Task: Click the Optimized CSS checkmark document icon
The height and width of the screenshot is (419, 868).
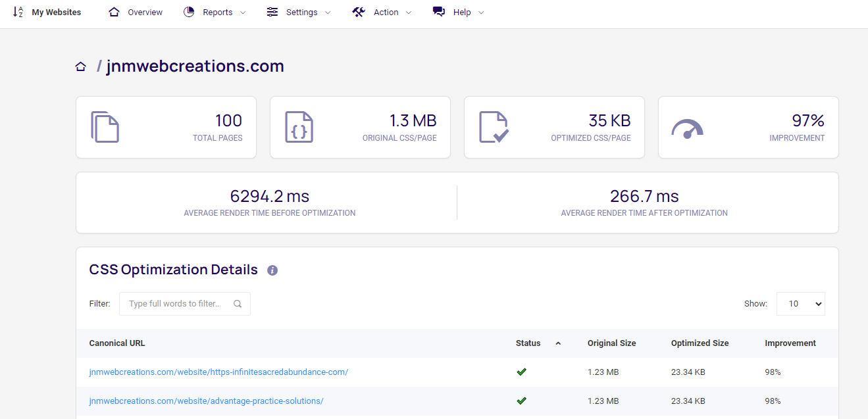Action: (x=496, y=126)
